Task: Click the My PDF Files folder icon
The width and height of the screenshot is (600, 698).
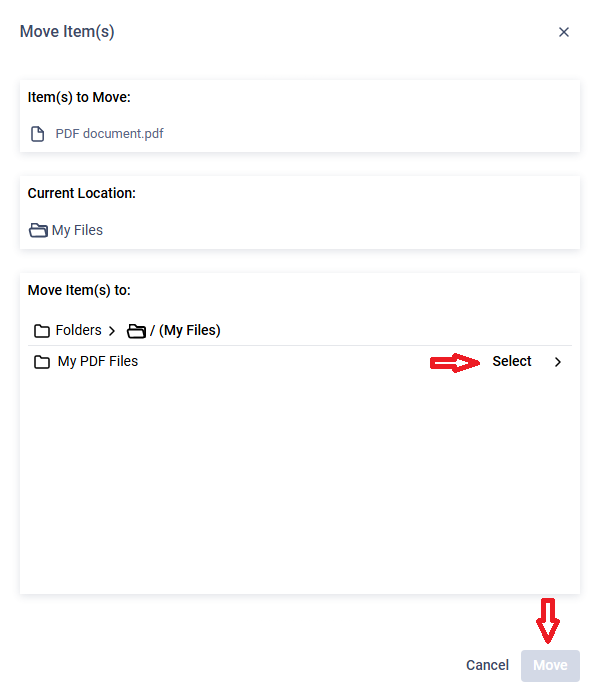Action: click(42, 362)
